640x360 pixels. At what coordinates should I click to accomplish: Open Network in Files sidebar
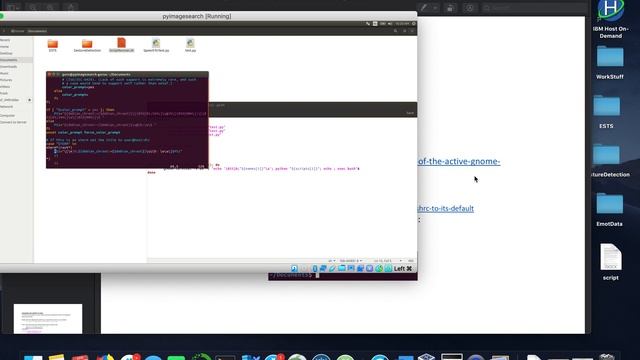(6, 107)
